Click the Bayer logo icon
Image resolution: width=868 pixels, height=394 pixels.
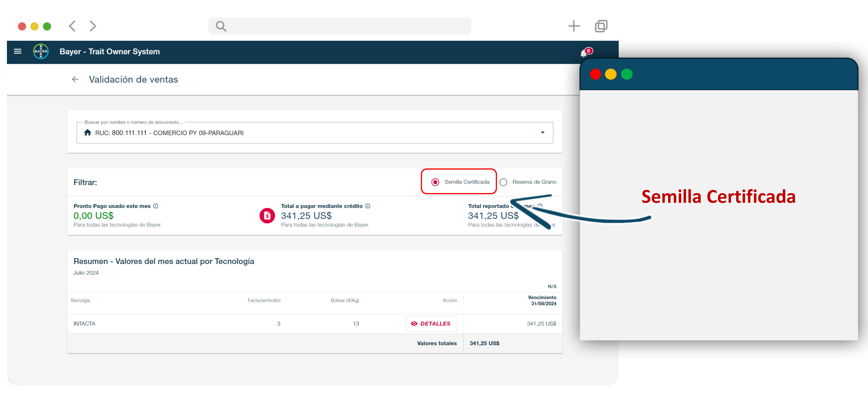[x=41, y=52]
